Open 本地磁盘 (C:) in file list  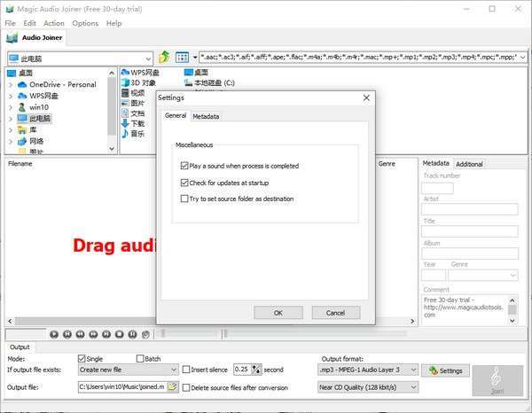coord(209,82)
